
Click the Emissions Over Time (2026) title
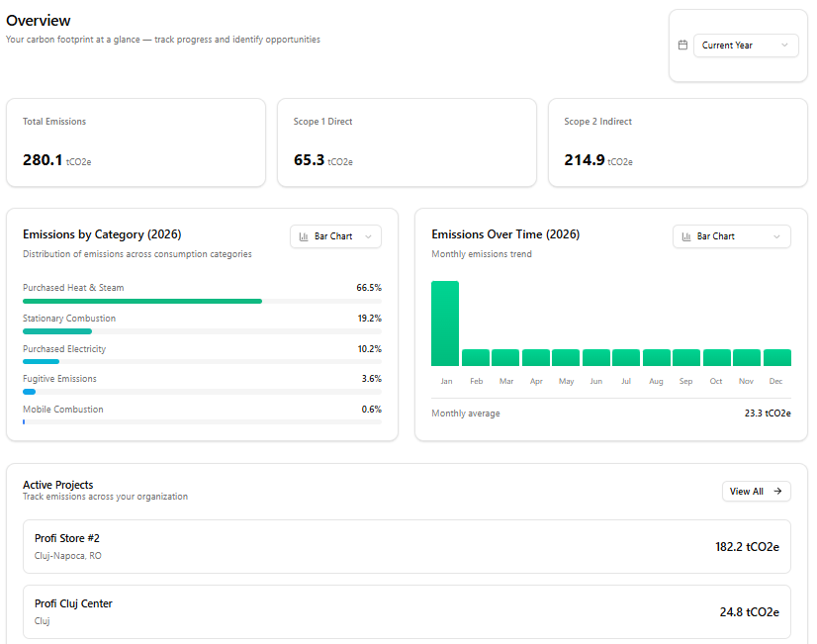point(505,234)
